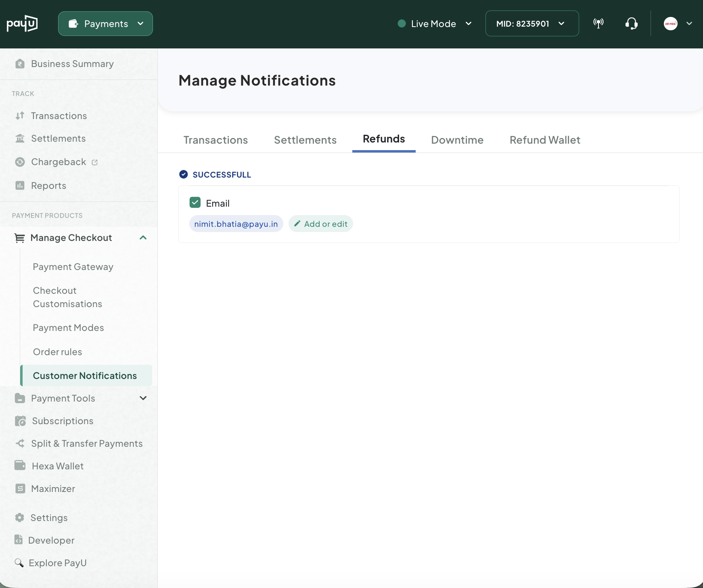The width and height of the screenshot is (703, 588).
Task: Open the Payments product dropdown
Action: 105,23
